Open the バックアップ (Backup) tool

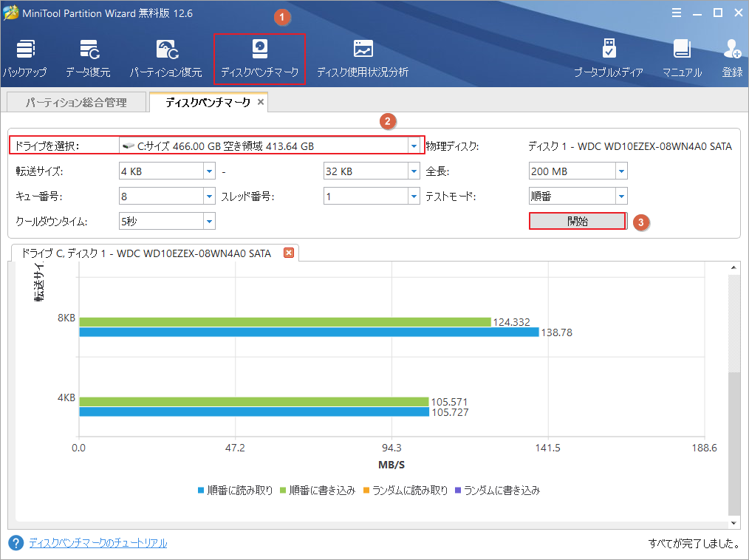coord(25,59)
